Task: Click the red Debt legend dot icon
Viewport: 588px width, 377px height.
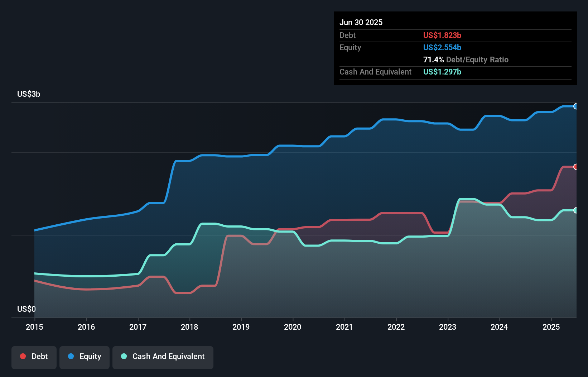Action: tap(23, 356)
